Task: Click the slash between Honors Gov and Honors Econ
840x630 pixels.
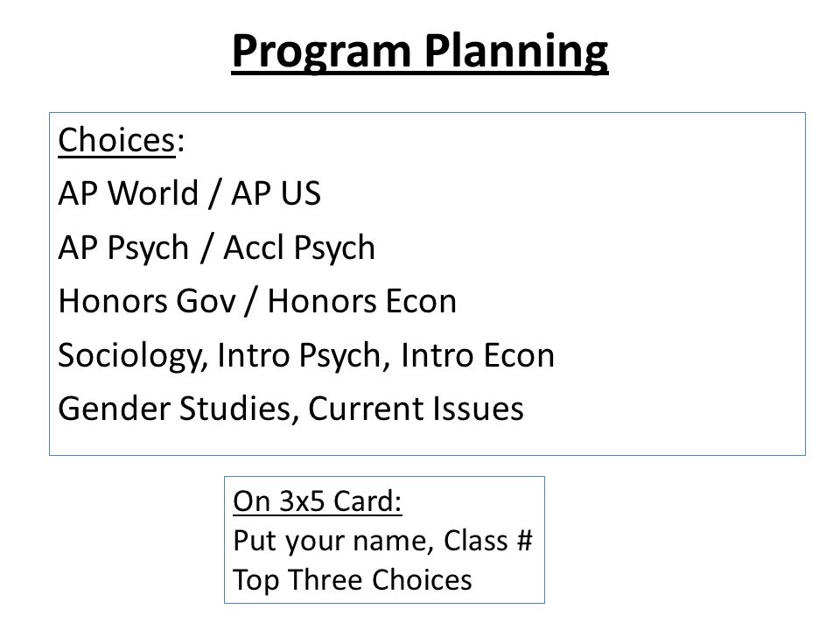Action: point(251,301)
